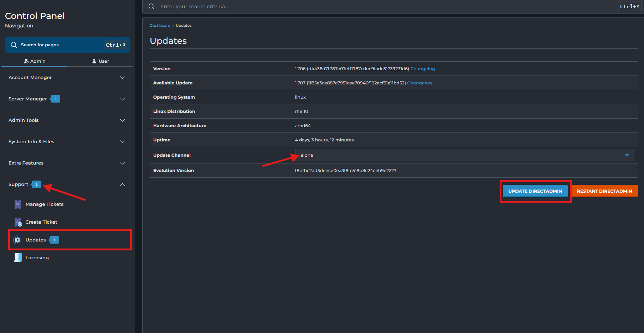Image resolution: width=644 pixels, height=333 pixels.
Task: Click the Ctrl+K shortcut hint
Action: pyautogui.click(x=629, y=6)
